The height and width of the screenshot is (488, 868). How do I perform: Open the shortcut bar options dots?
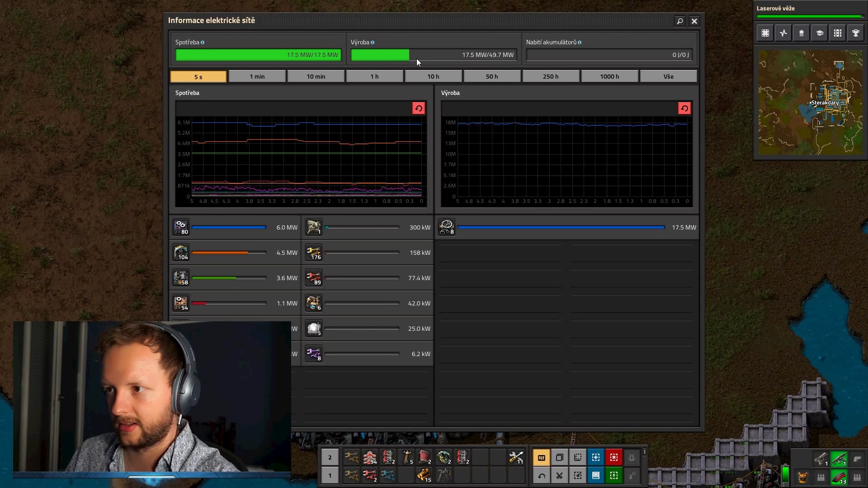pyautogui.click(x=645, y=452)
